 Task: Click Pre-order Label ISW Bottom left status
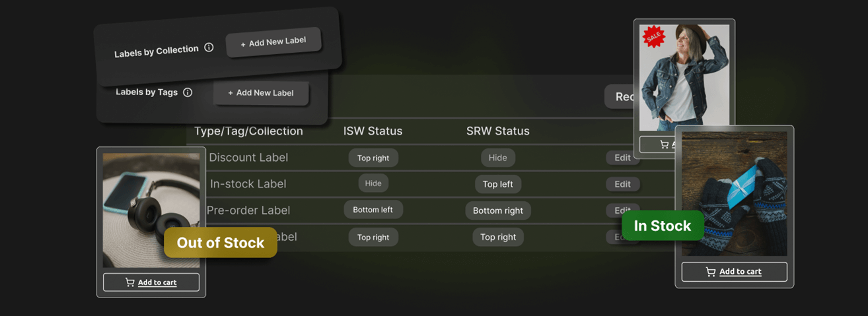pos(373,210)
